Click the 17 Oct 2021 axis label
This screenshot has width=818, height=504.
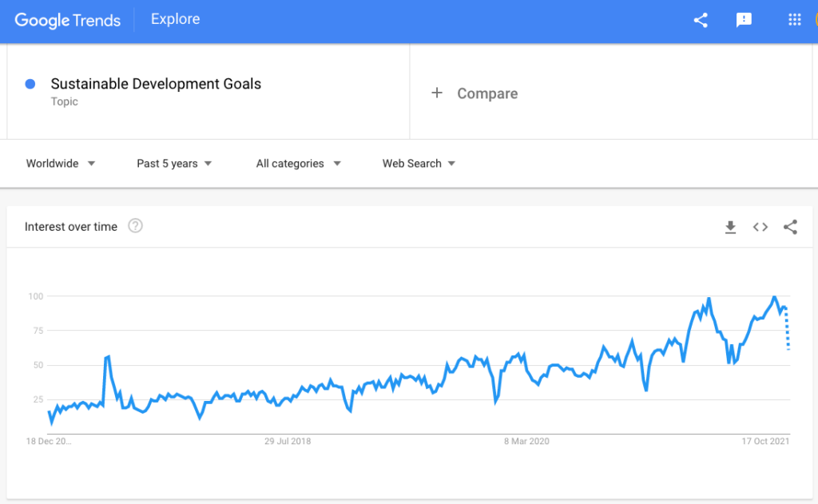click(x=767, y=440)
